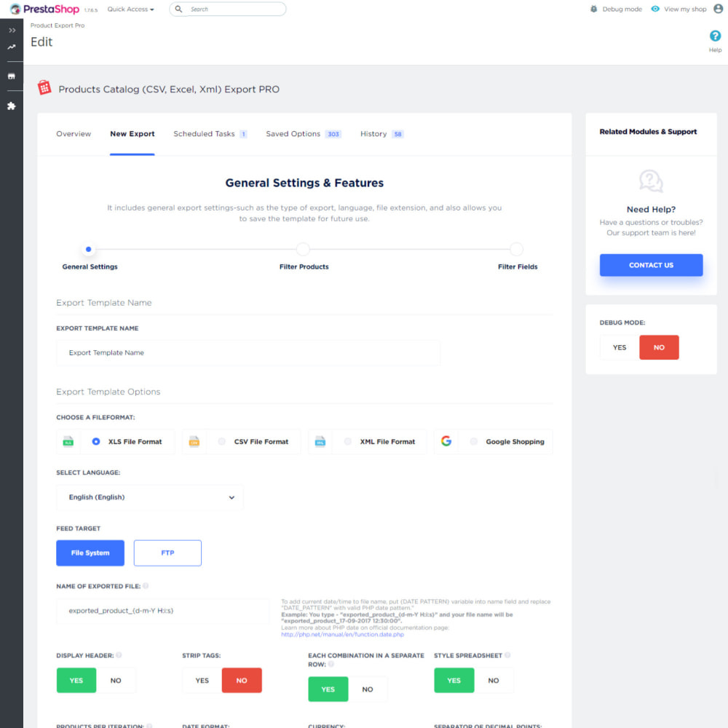The width and height of the screenshot is (728, 728).
Task: Open the dashboard trending-line icon in sidebar
Action: [x=12, y=47]
